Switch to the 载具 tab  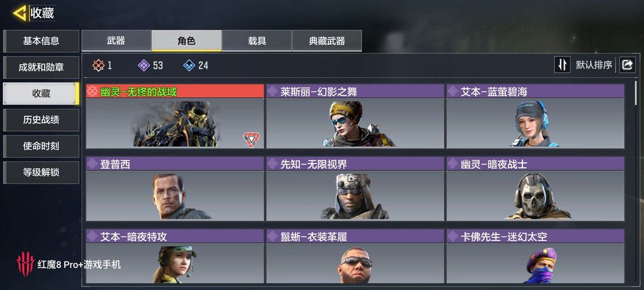point(256,41)
